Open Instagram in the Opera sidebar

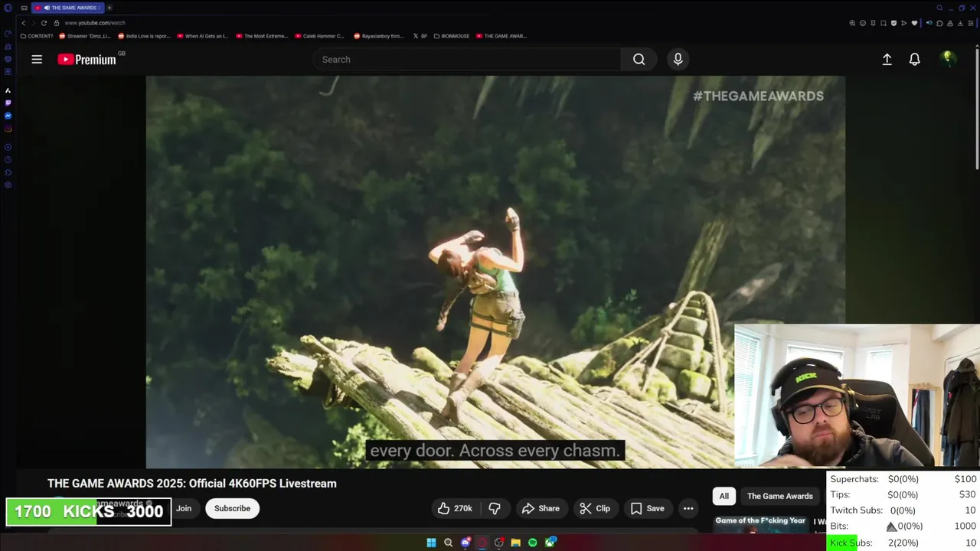8,129
